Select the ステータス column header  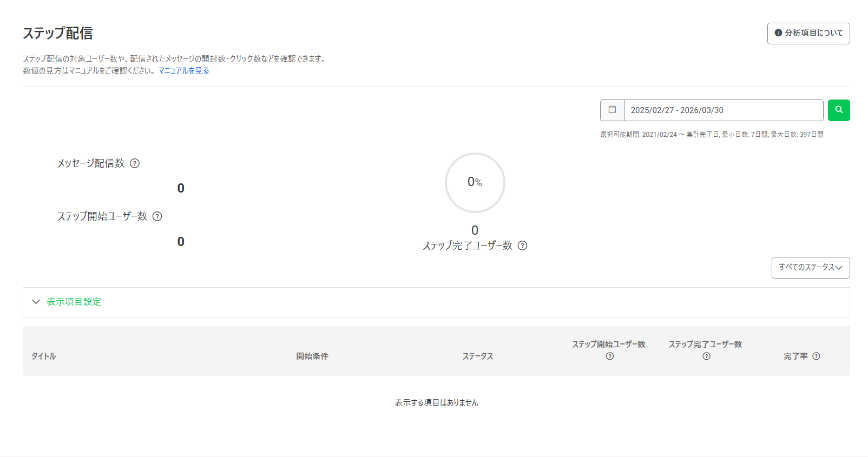(477, 356)
